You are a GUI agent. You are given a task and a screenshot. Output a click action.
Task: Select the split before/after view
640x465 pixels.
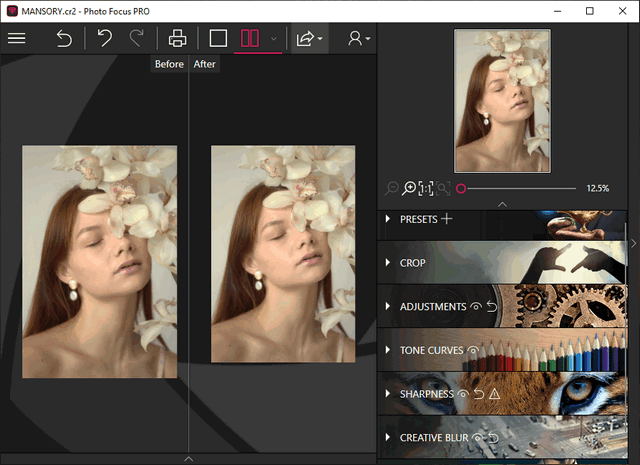coord(250,39)
